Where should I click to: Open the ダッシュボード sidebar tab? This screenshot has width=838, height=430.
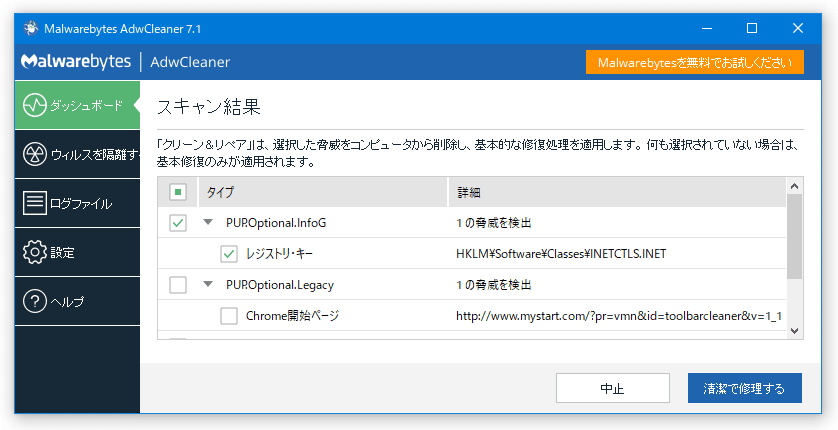click(77, 105)
